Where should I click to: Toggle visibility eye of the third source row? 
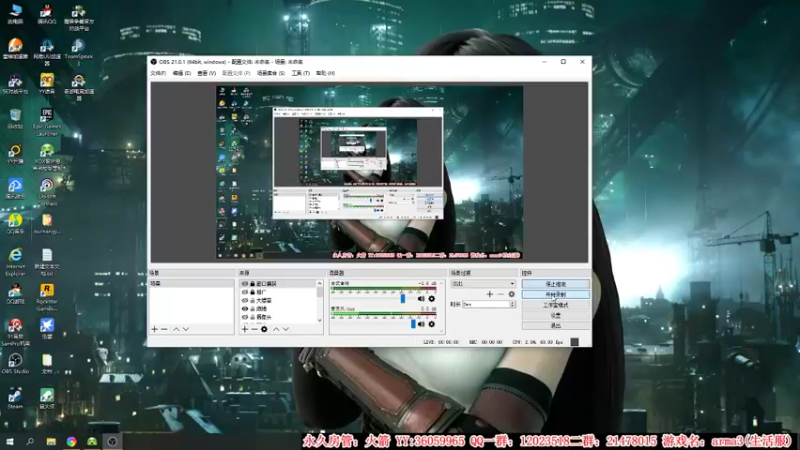click(244, 300)
